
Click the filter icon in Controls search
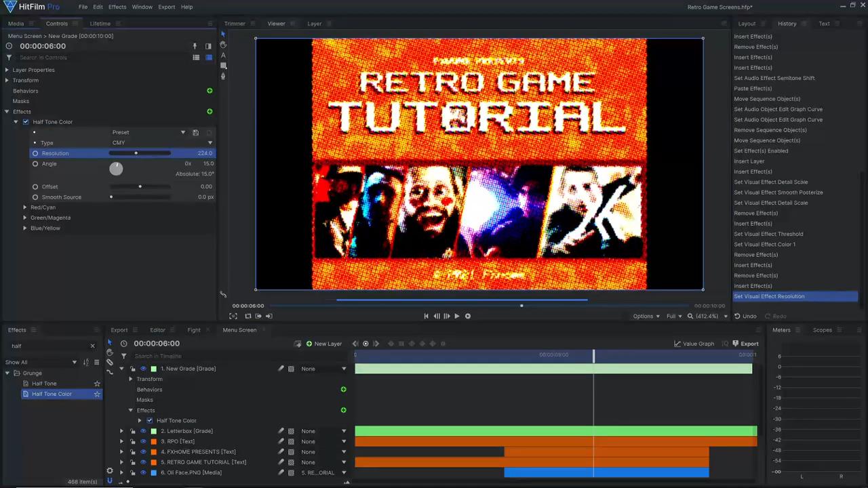coord(9,58)
